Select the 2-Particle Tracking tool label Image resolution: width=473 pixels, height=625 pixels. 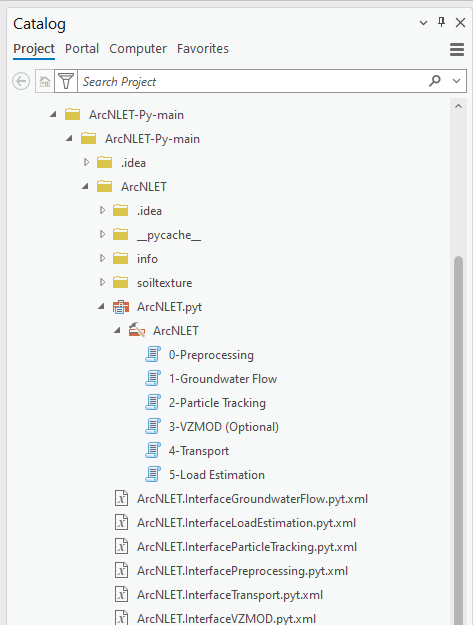(217, 403)
